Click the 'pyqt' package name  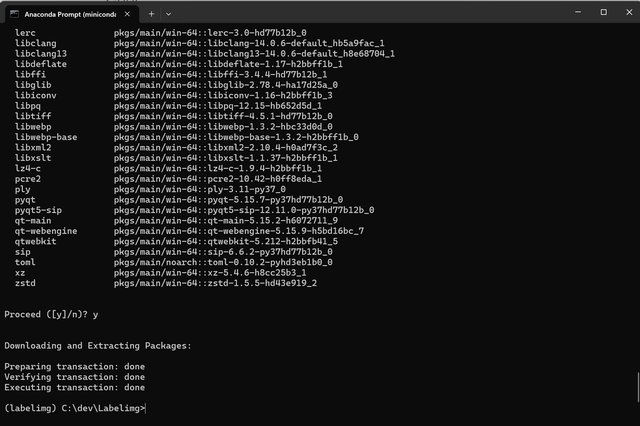tap(25, 200)
